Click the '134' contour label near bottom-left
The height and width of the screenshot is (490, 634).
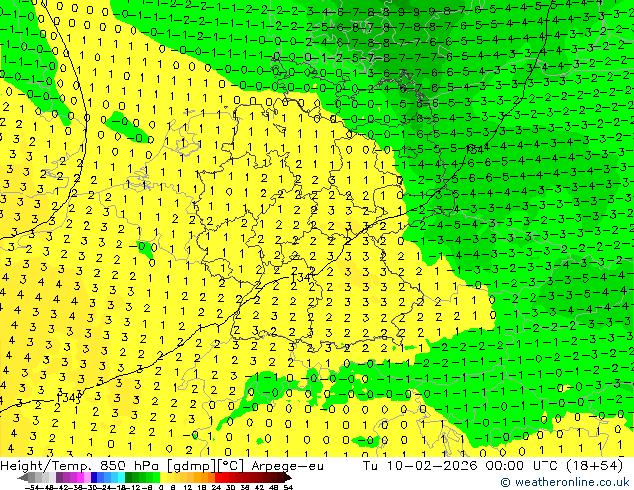[x=67, y=398]
